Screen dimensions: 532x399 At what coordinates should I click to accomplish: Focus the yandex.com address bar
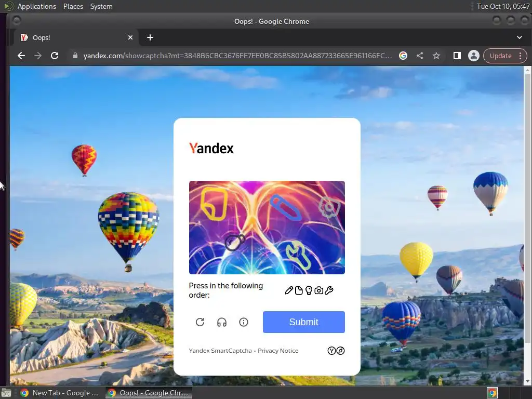(237, 56)
